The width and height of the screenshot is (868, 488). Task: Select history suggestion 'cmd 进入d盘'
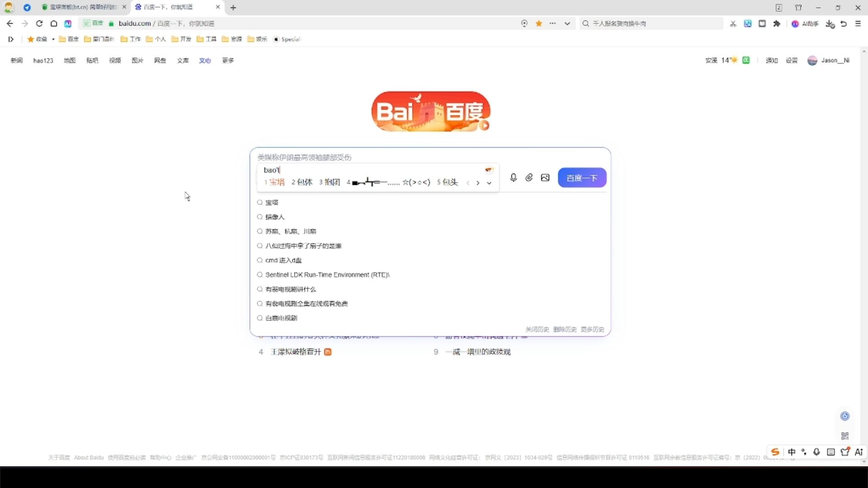click(x=283, y=260)
